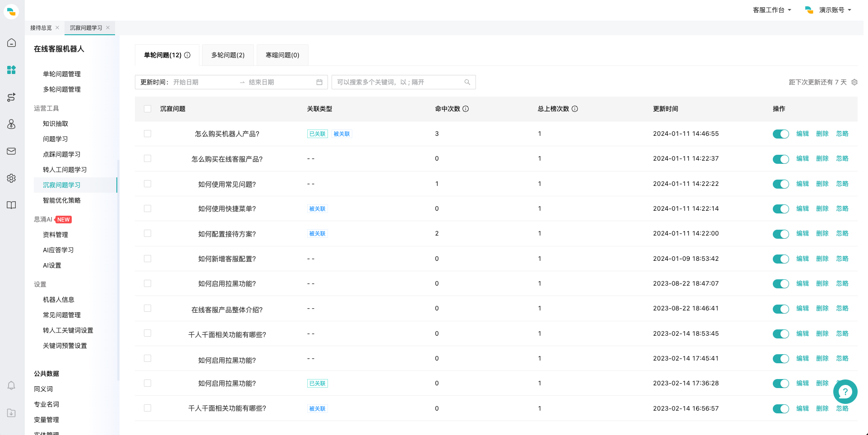The width and height of the screenshot is (868, 435).
Task: Click 被关联 tag in 如何配置接待方案? row
Action: 318,234
